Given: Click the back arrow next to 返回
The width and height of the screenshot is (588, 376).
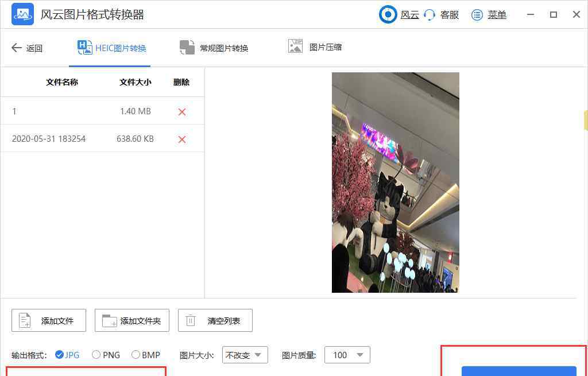Looking at the screenshot, I should (x=17, y=48).
